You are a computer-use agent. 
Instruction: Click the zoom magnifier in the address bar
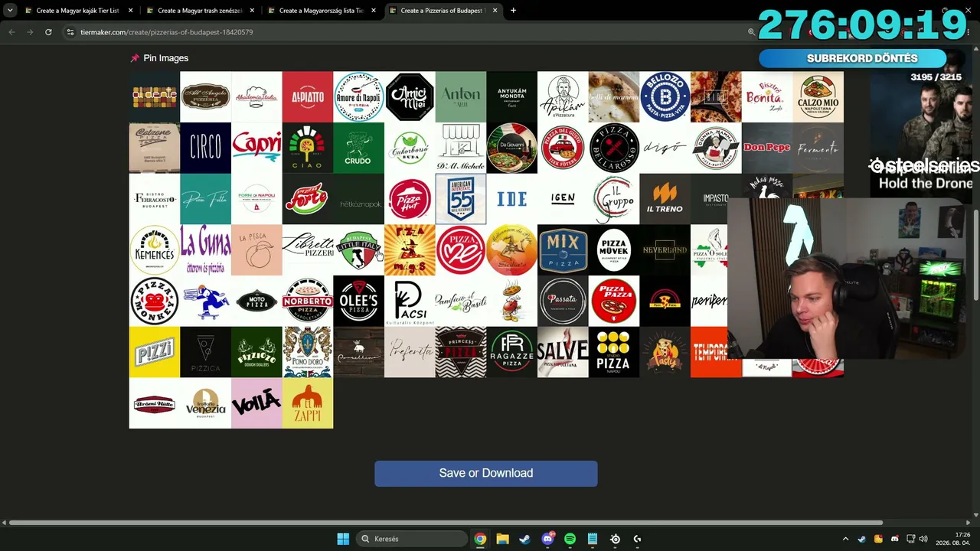click(x=751, y=32)
